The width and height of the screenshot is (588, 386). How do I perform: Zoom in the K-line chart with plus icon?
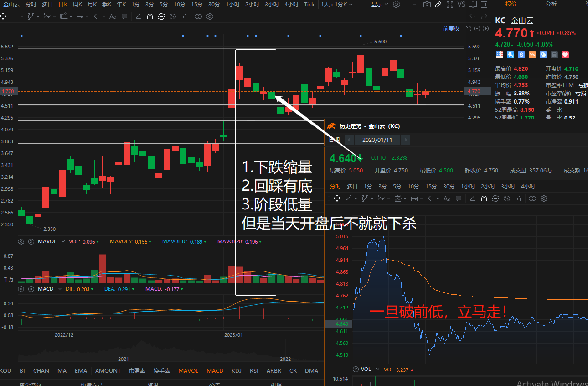(485, 29)
